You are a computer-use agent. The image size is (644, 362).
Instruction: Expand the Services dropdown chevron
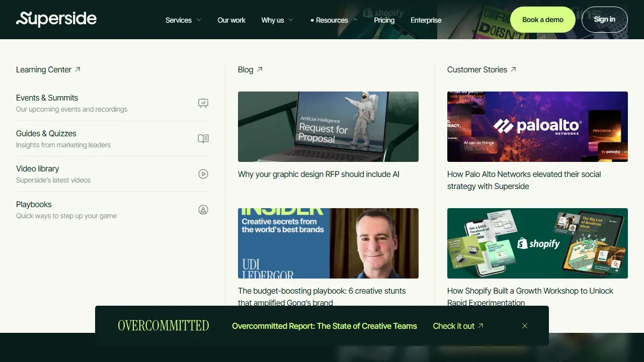coord(199,20)
